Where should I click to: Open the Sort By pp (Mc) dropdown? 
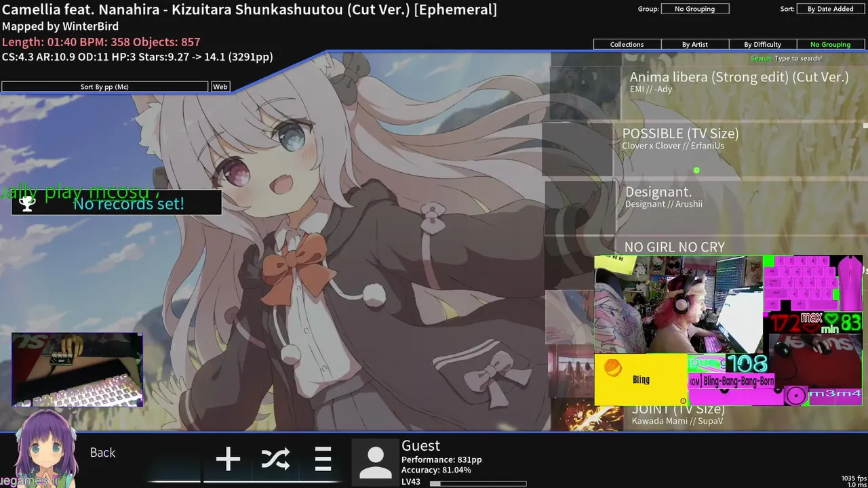tap(104, 87)
